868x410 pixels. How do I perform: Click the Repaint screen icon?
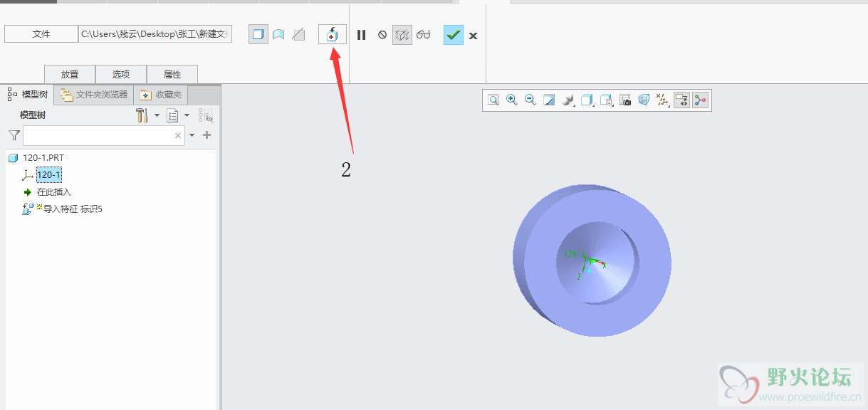(549, 100)
